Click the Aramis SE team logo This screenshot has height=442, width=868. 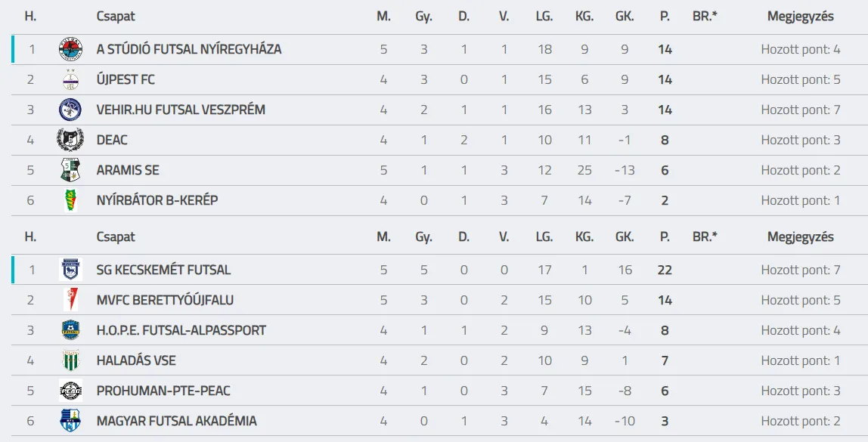[x=70, y=171]
